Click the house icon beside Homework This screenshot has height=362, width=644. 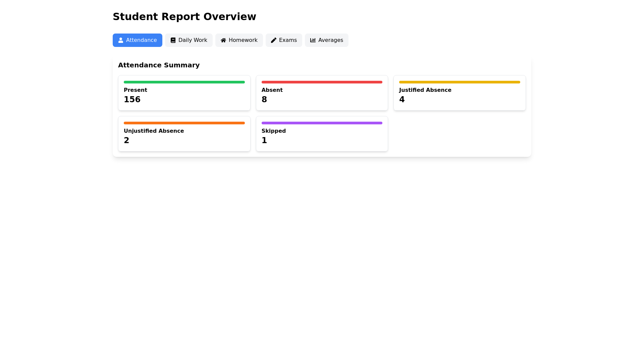[223, 40]
